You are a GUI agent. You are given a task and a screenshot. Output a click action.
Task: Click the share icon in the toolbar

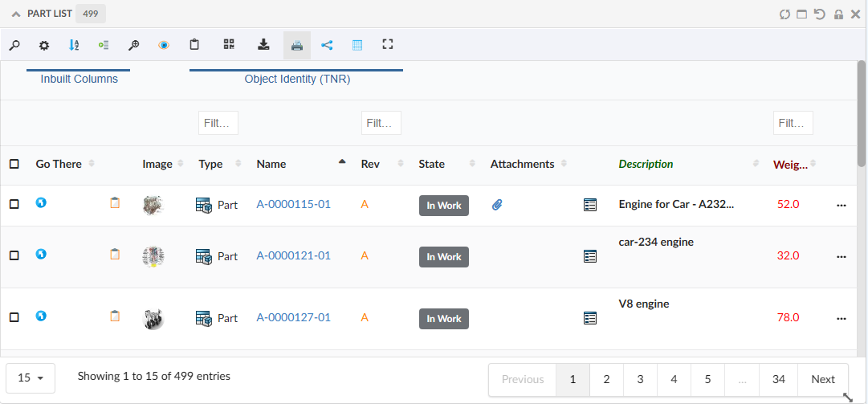[327, 45]
